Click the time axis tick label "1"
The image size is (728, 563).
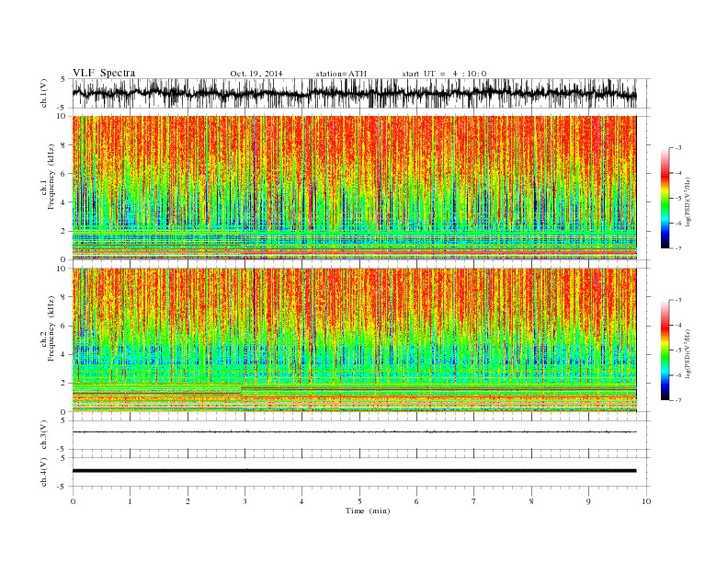pyautogui.click(x=130, y=501)
